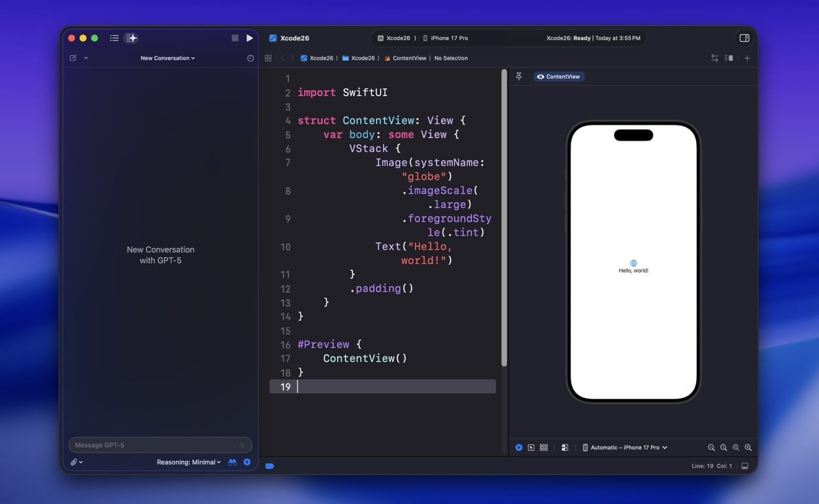This screenshot has width=819, height=504.
Task: Click the binoculars icon in chat
Action: [232, 462]
